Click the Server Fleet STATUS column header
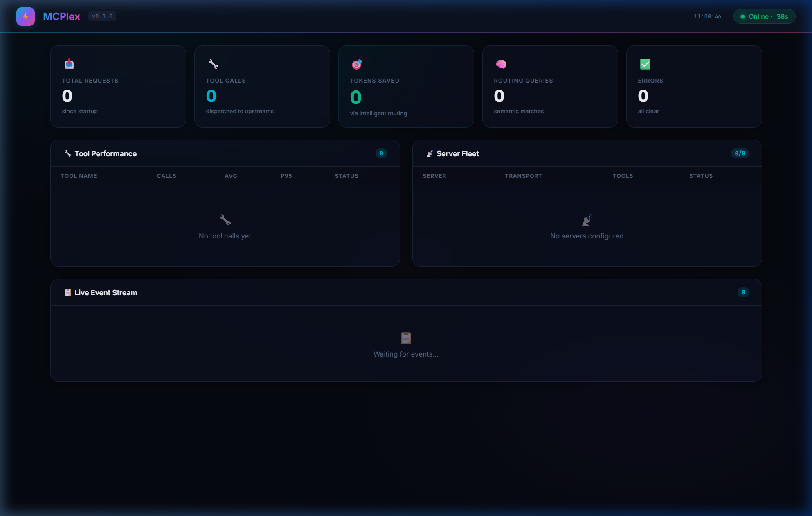The height and width of the screenshot is (516, 812). 701,176
